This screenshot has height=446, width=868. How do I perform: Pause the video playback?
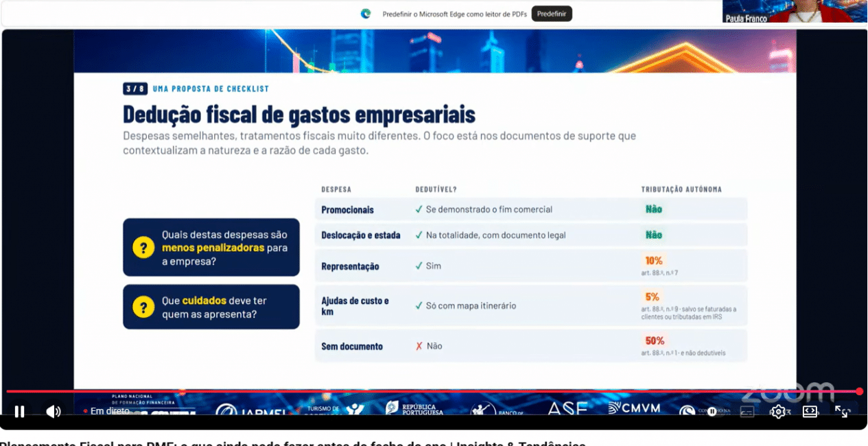pyautogui.click(x=20, y=411)
